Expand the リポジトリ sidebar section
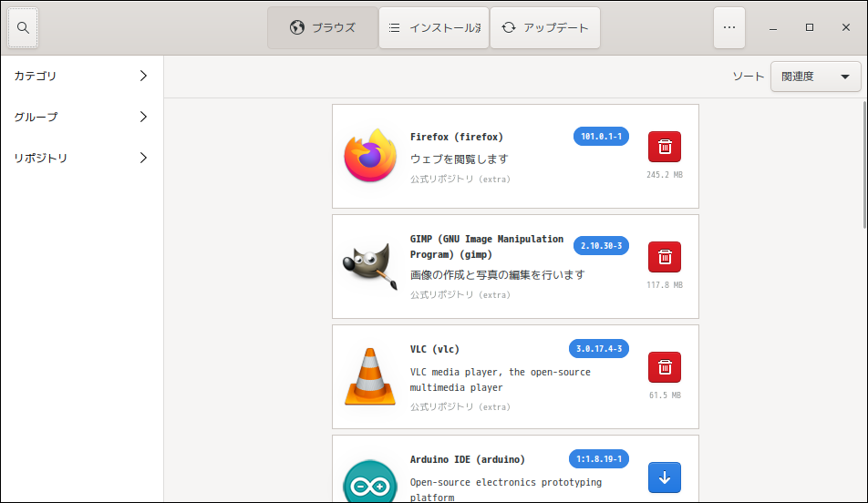This screenshot has height=503, width=868. coord(81,158)
